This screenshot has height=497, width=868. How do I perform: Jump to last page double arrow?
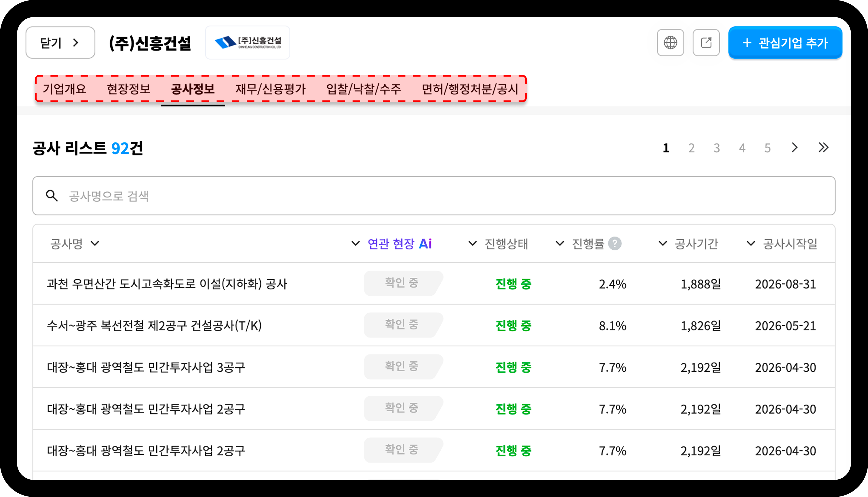coord(823,148)
